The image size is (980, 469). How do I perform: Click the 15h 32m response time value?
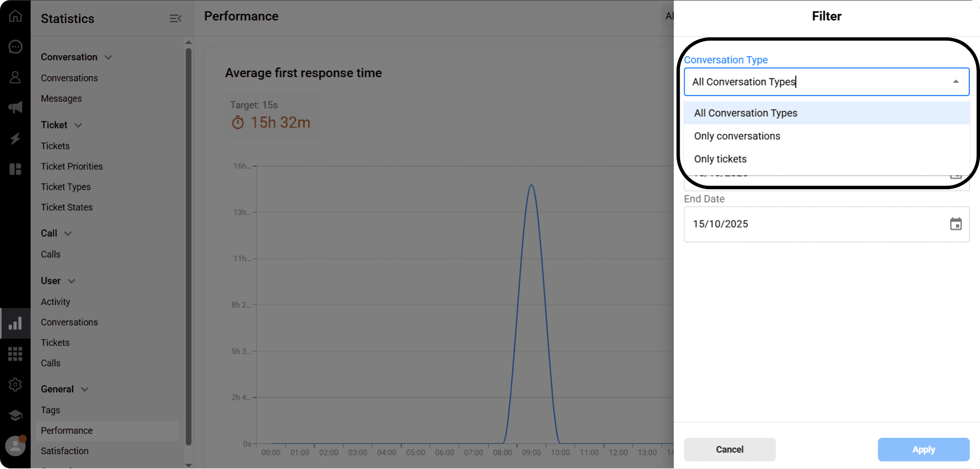click(x=280, y=123)
